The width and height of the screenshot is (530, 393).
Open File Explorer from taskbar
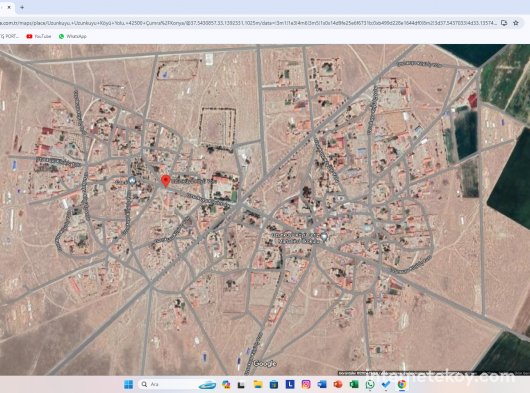coord(258,384)
